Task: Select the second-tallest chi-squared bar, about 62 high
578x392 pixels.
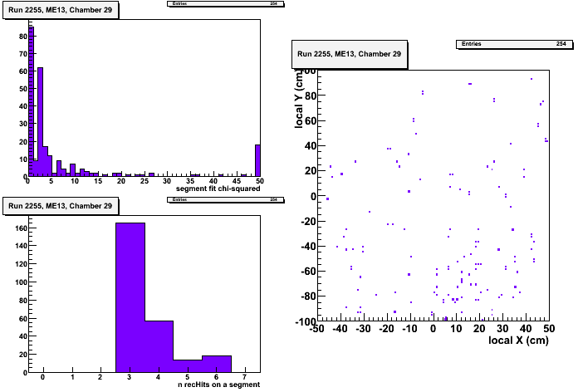Action: click(41, 122)
